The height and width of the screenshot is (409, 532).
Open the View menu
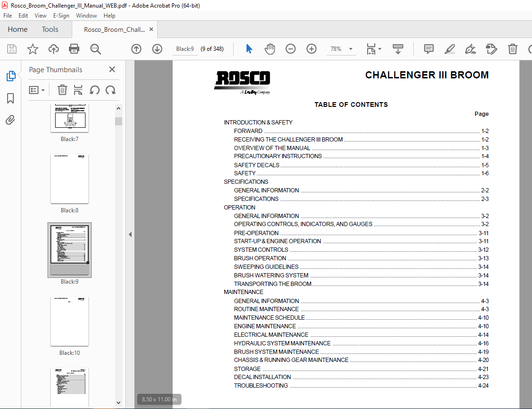(x=40, y=16)
